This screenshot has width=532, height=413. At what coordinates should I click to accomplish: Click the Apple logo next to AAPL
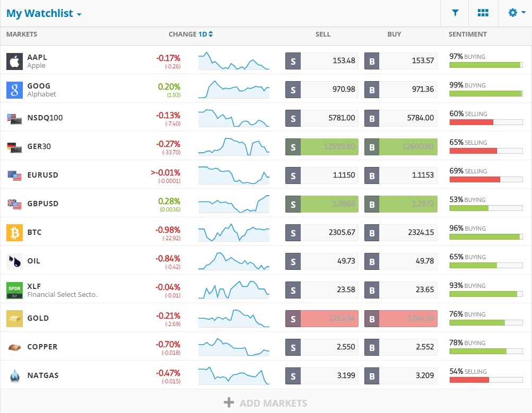pos(13,61)
